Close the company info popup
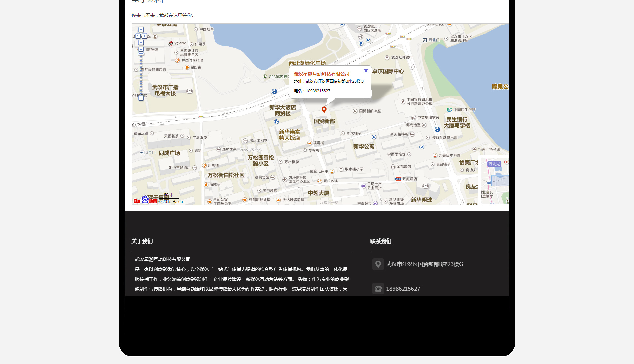This screenshot has width=634, height=364. (x=366, y=71)
